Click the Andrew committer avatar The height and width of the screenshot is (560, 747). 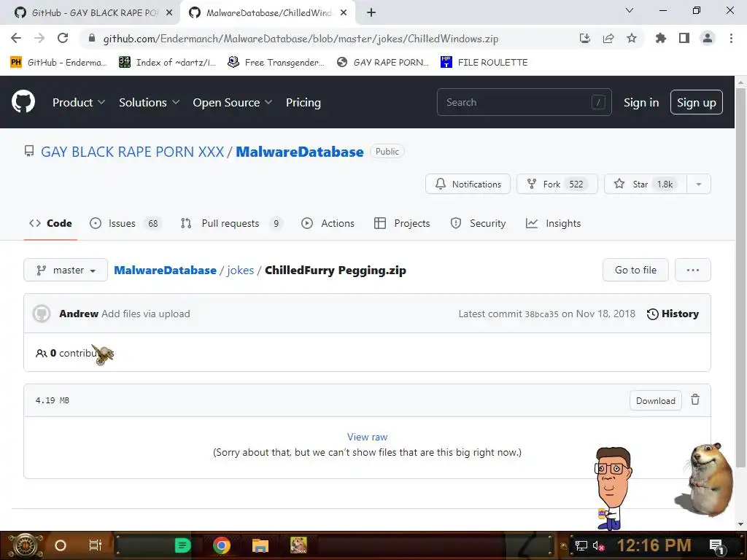[42, 314]
